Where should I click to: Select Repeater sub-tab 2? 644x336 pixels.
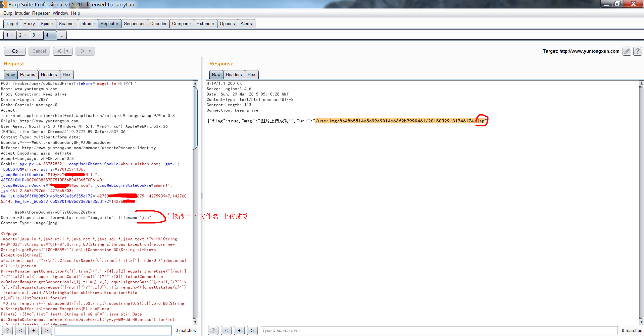(x=20, y=35)
